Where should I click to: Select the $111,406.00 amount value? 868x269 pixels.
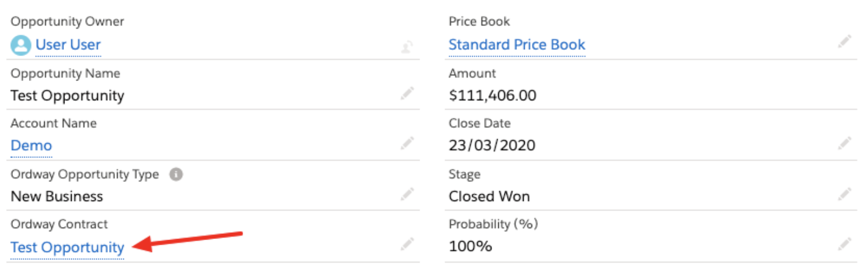click(x=493, y=96)
